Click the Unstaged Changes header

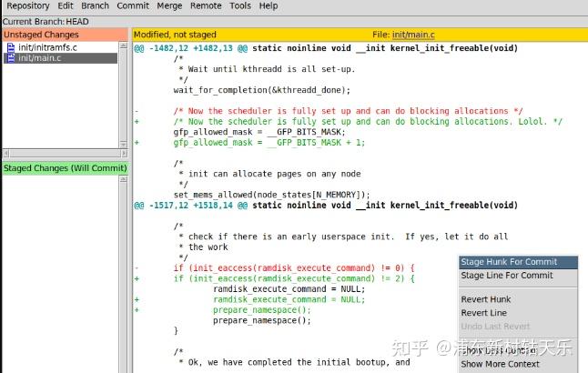(x=66, y=35)
